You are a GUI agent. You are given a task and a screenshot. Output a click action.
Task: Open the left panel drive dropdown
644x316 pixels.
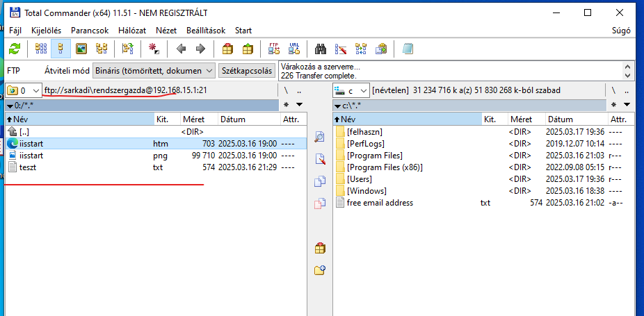[x=24, y=90]
